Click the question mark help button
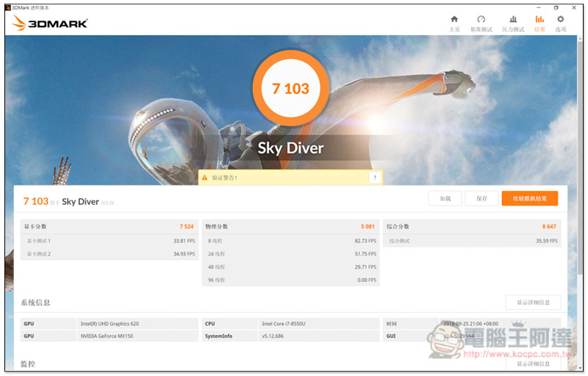The height and width of the screenshot is (376, 588). click(375, 178)
